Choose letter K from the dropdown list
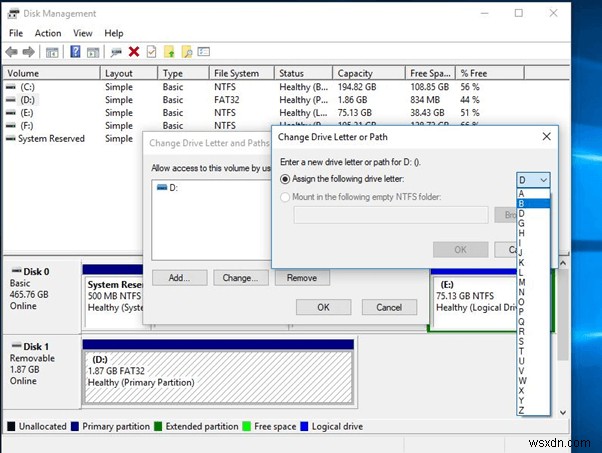This screenshot has height=453, width=602. click(533, 263)
